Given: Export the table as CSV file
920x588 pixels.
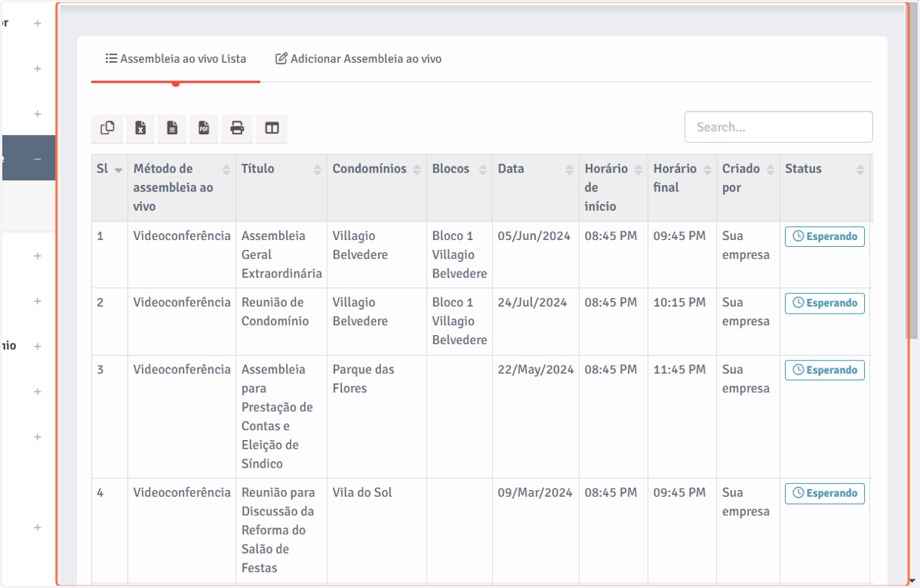Looking at the screenshot, I should tap(172, 128).
